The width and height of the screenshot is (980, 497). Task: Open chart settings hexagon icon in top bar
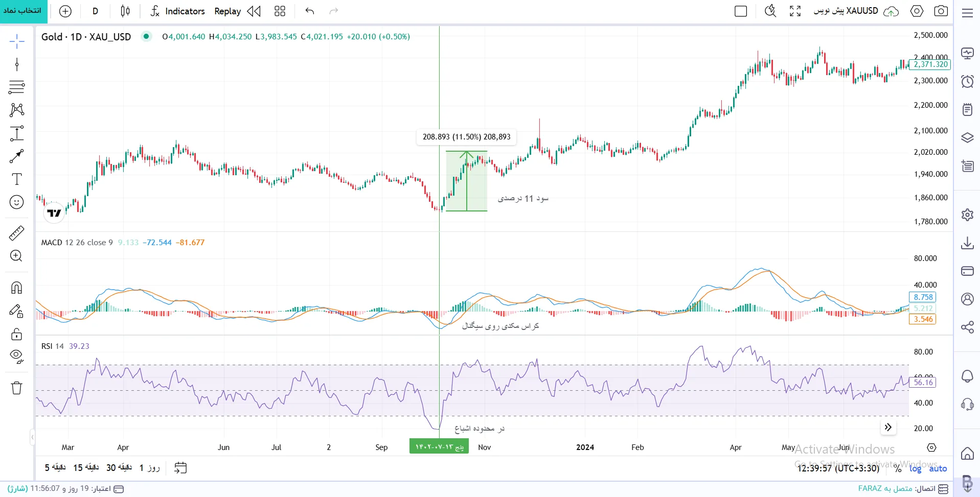[x=917, y=11]
